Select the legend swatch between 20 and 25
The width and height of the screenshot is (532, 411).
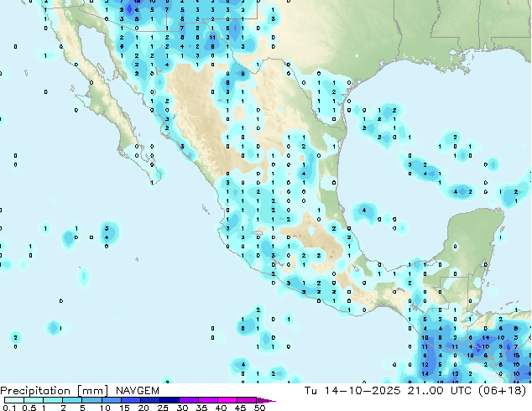[x=149, y=400]
